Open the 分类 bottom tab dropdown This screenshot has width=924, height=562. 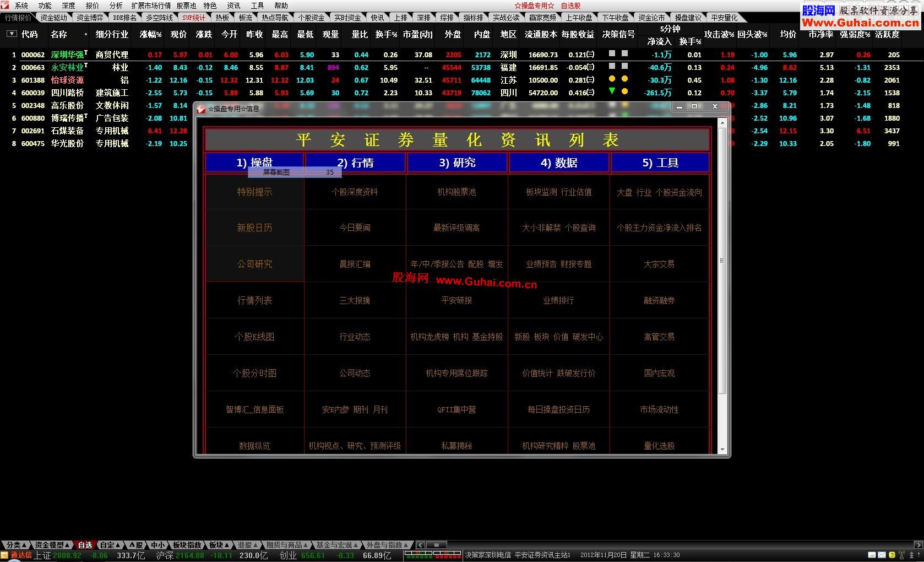pos(16,545)
